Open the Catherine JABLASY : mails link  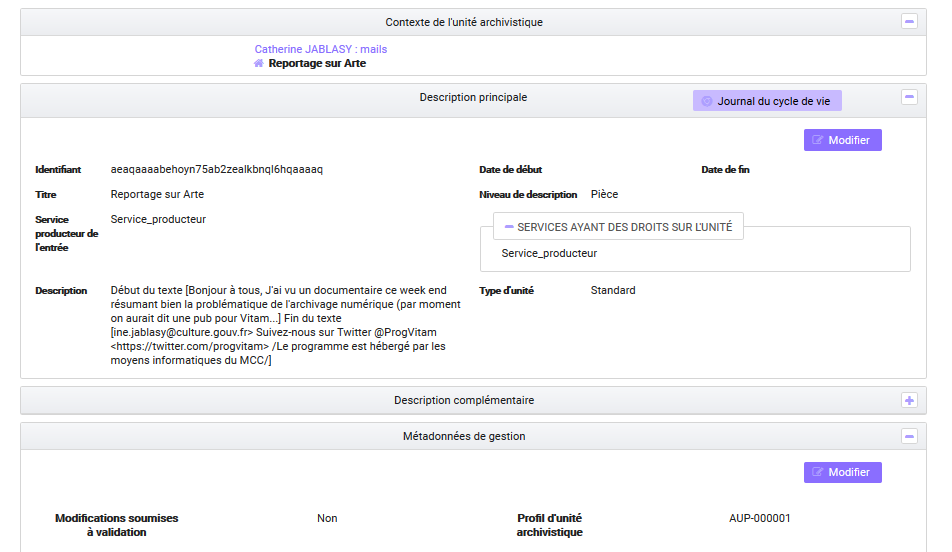coord(320,49)
